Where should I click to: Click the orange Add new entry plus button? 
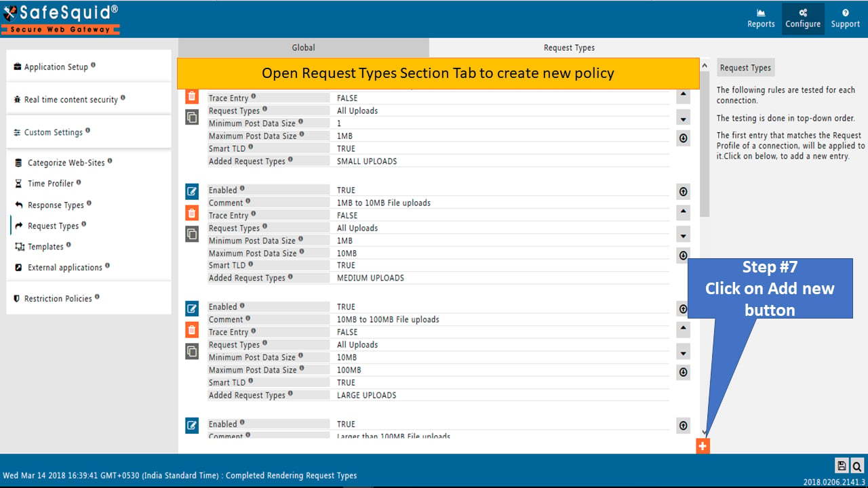coord(703,446)
